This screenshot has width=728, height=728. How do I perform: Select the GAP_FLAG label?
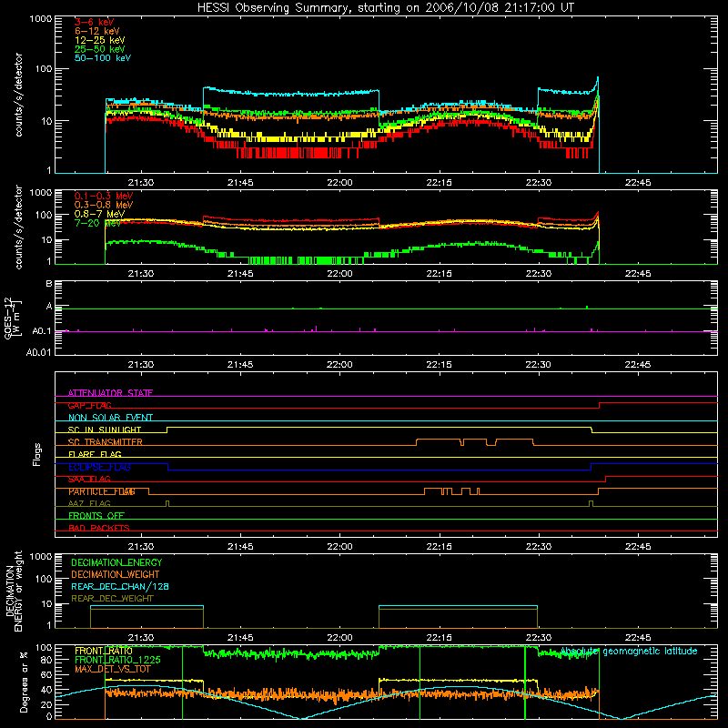tap(90, 405)
